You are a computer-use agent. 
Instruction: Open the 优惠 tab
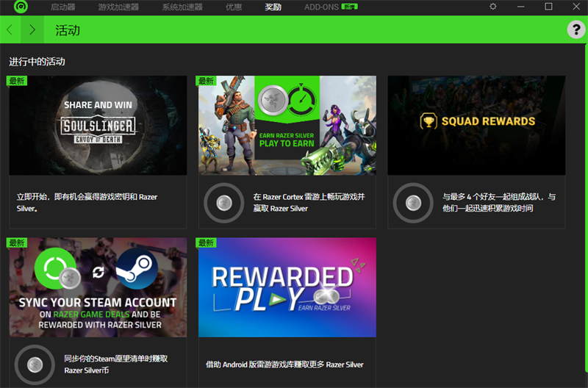234,7
